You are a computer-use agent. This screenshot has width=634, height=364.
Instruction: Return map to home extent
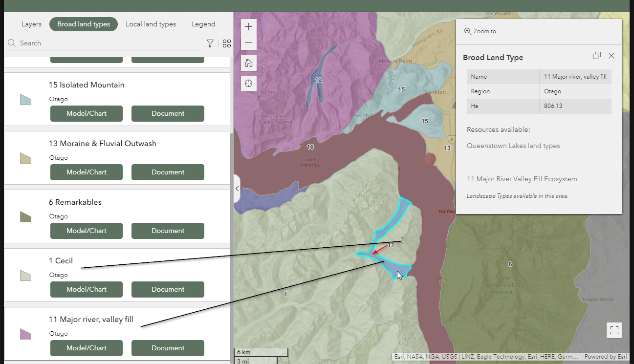pos(249,63)
